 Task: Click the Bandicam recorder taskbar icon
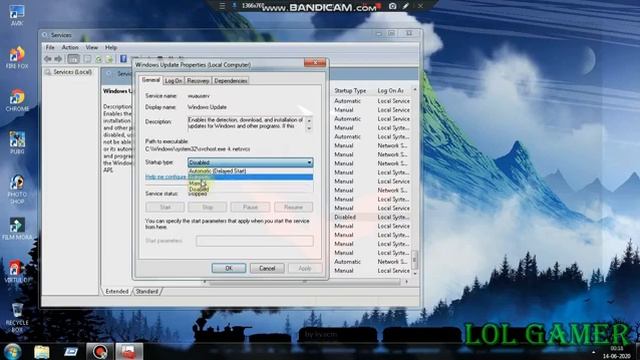click(x=100, y=352)
